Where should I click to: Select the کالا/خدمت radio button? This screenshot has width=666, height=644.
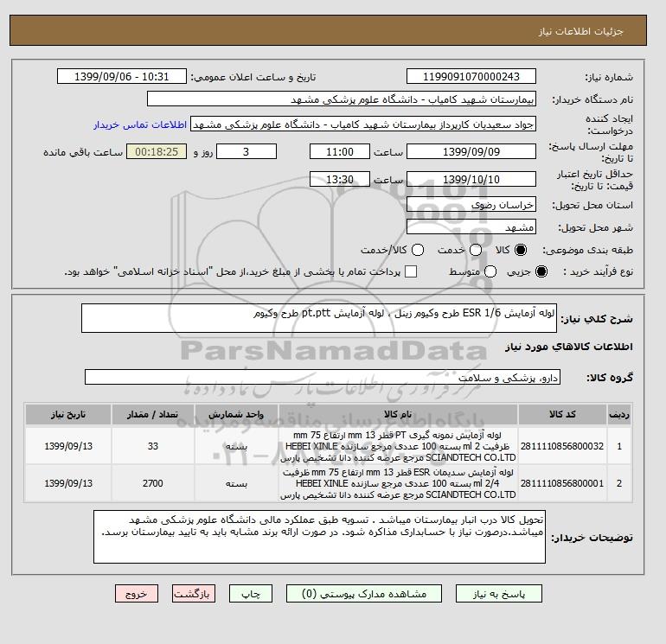pos(418,250)
